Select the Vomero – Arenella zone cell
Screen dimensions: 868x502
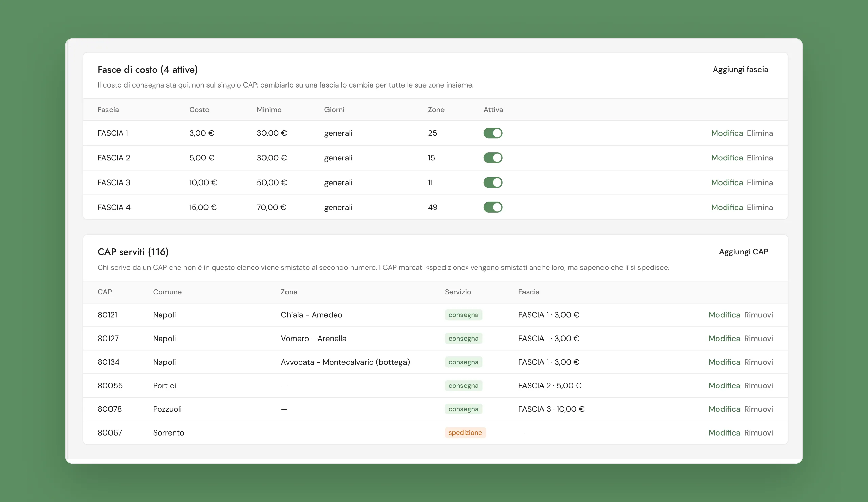[x=313, y=339]
